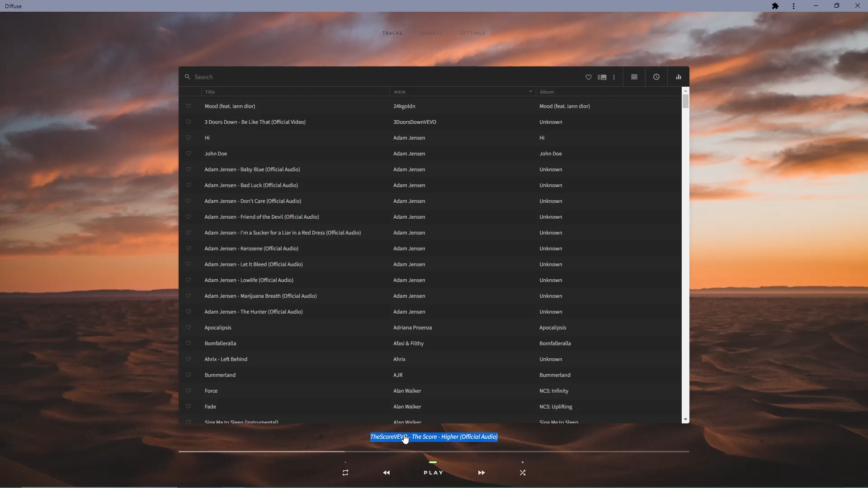Open the equalizer bars icon
868x488 pixels.
click(678, 77)
